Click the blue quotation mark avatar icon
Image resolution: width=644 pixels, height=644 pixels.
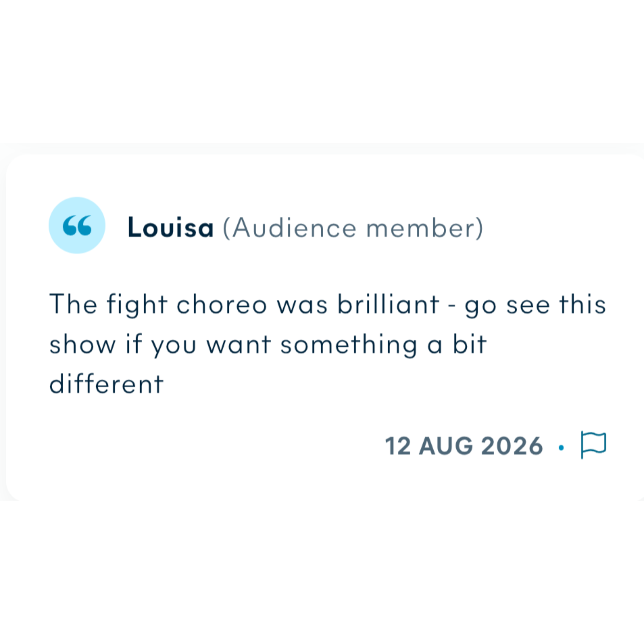coord(77,225)
